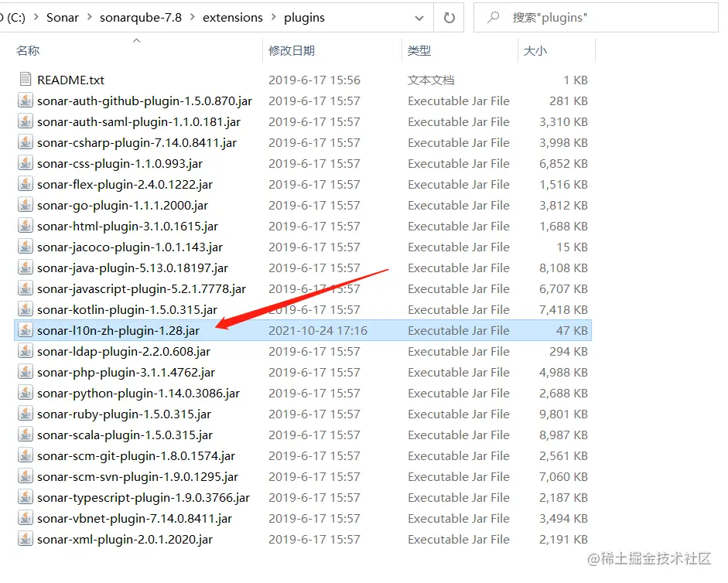Click the sonar-java-plugin jar icon
The image size is (728, 583).
coord(26,268)
